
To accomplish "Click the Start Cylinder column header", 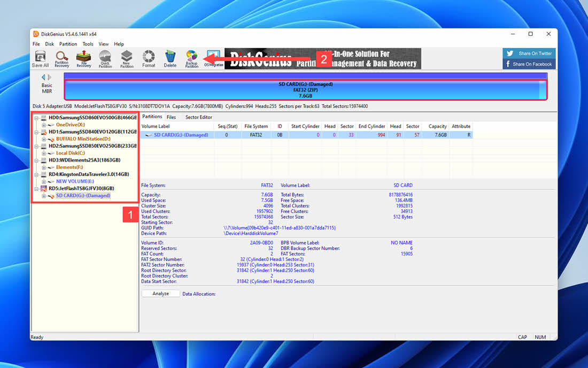I will pyautogui.click(x=305, y=126).
